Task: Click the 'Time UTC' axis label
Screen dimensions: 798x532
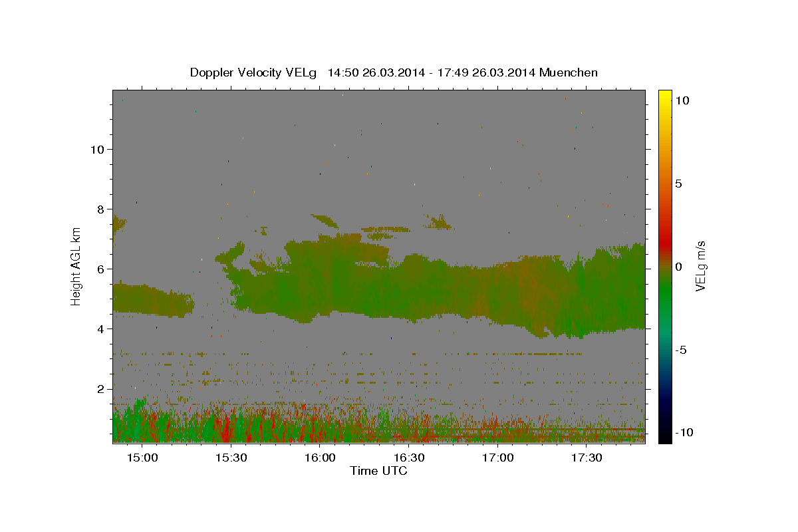Action: (x=378, y=471)
